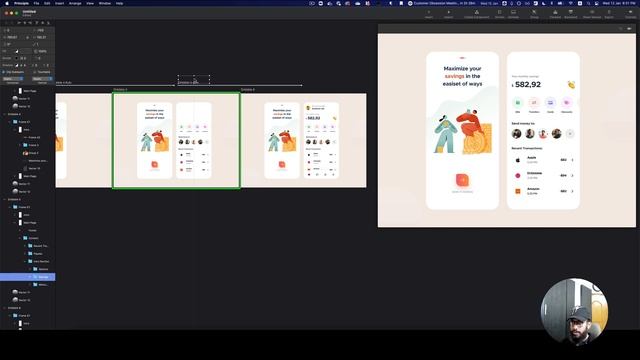The height and width of the screenshot is (360, 640).
Task: Click the distribute horizontally icon
Action: click(x=6, y=23)
